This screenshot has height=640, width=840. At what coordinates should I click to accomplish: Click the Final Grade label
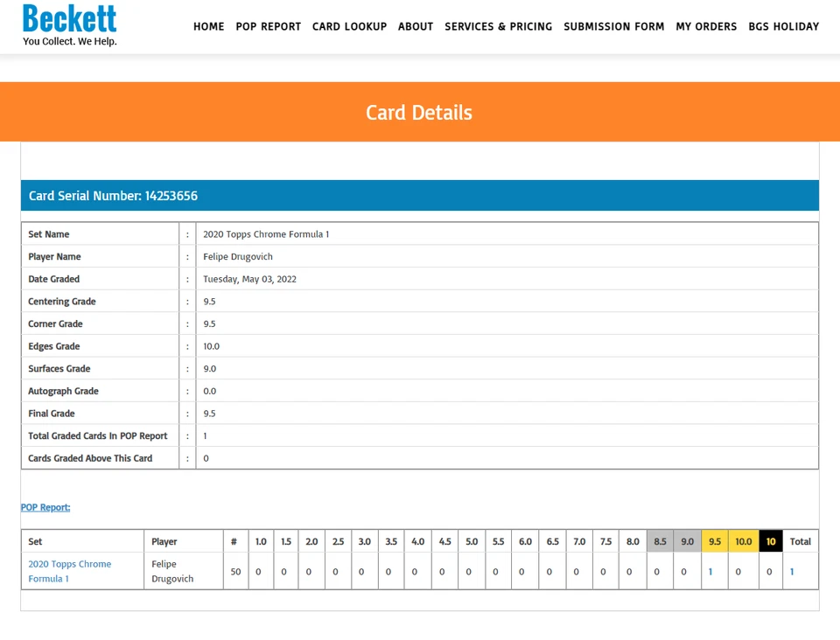[x=52, y=414]
